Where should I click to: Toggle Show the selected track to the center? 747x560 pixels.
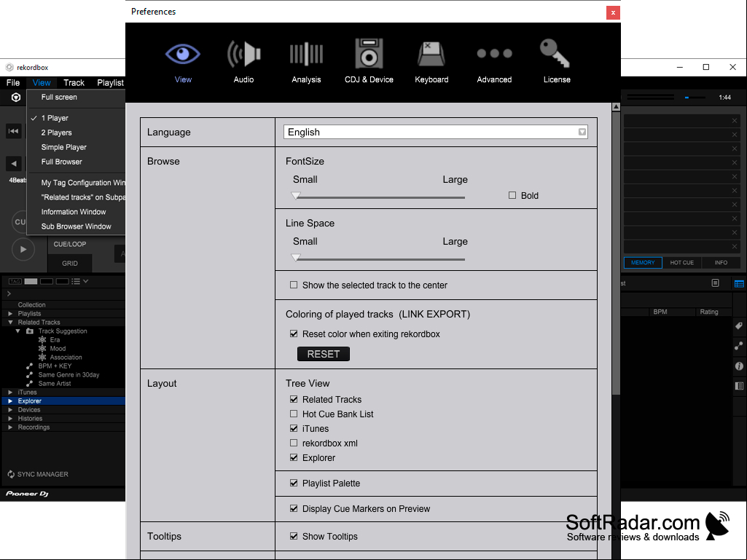294,285
